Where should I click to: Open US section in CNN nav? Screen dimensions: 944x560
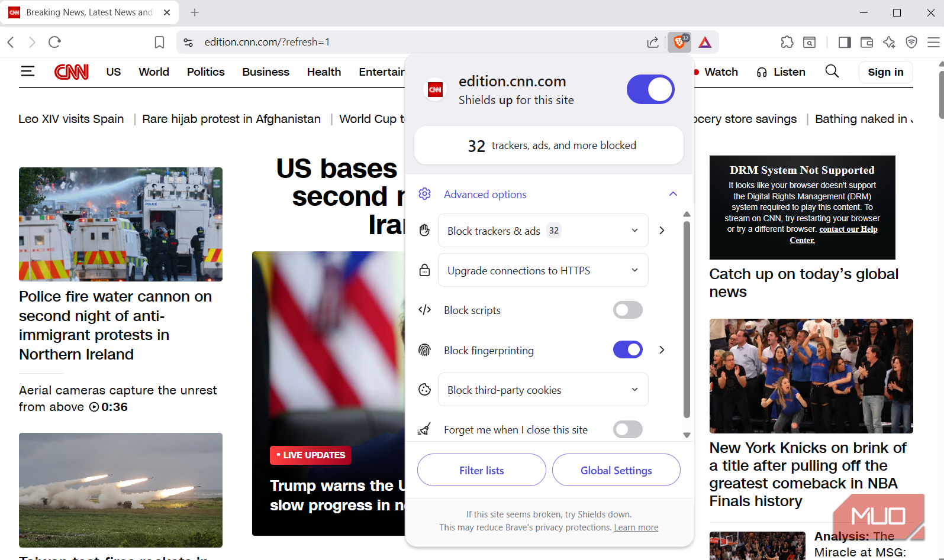tap(114, 72)
